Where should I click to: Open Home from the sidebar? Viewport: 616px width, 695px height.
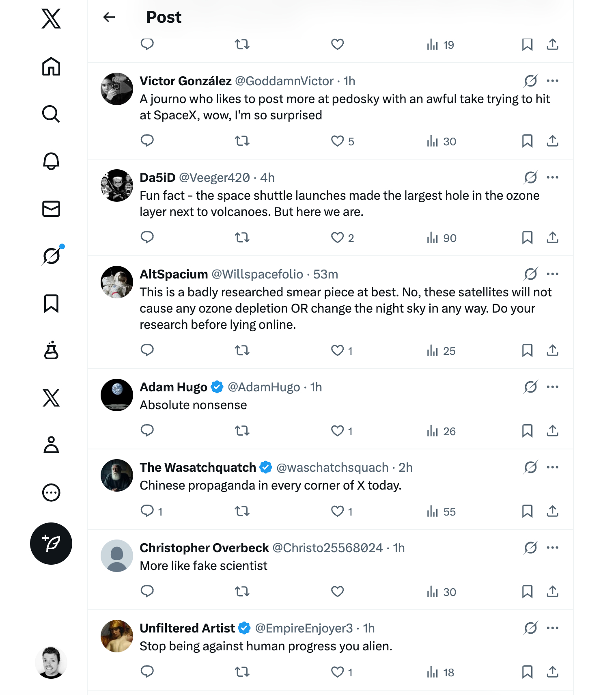51,67
